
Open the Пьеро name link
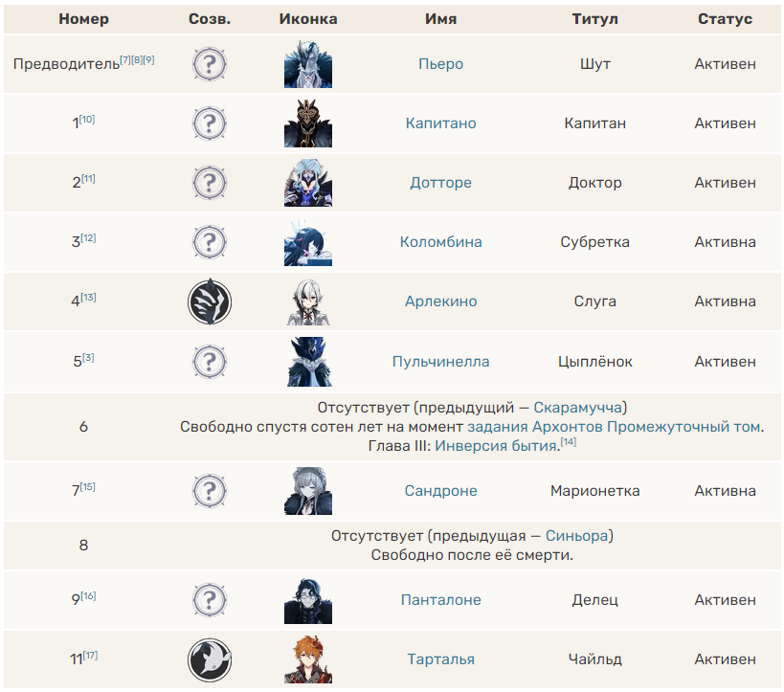pyautogui.click(x=440, y=64)
